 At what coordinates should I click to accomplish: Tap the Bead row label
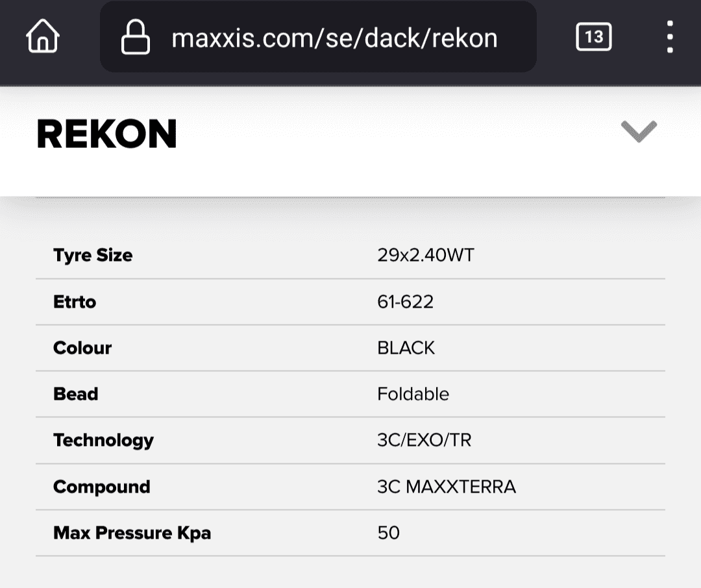tap(75, 394)
